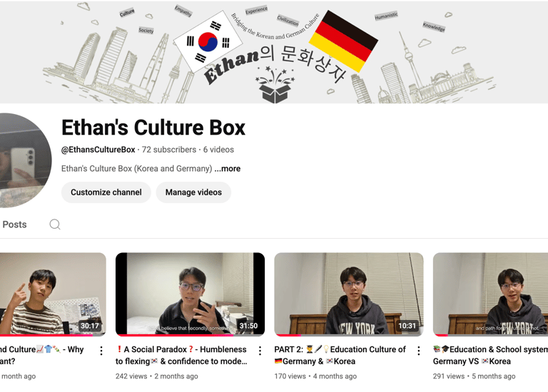The image size is (548, 392).
Task: Open options menu for Social Paradox video
Action: coord(260,351)
